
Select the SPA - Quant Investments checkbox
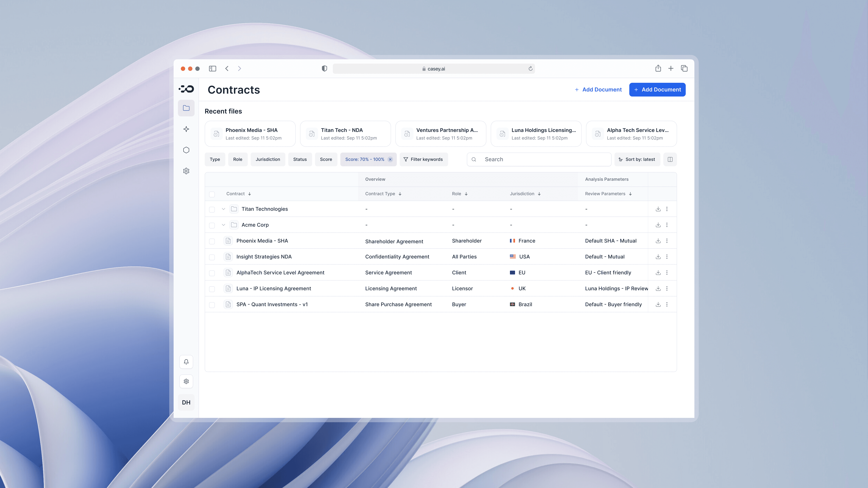(x=212, y=305)
